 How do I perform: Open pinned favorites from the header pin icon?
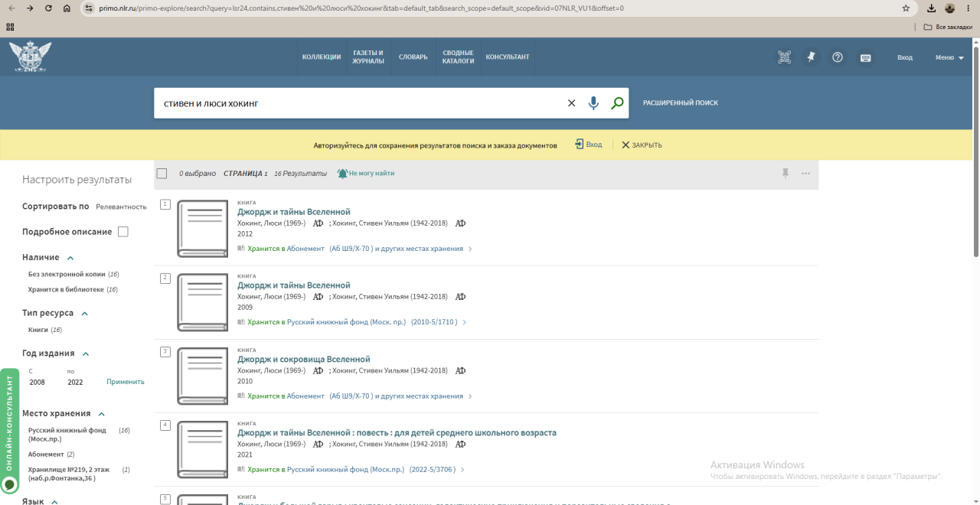[811, 57]
